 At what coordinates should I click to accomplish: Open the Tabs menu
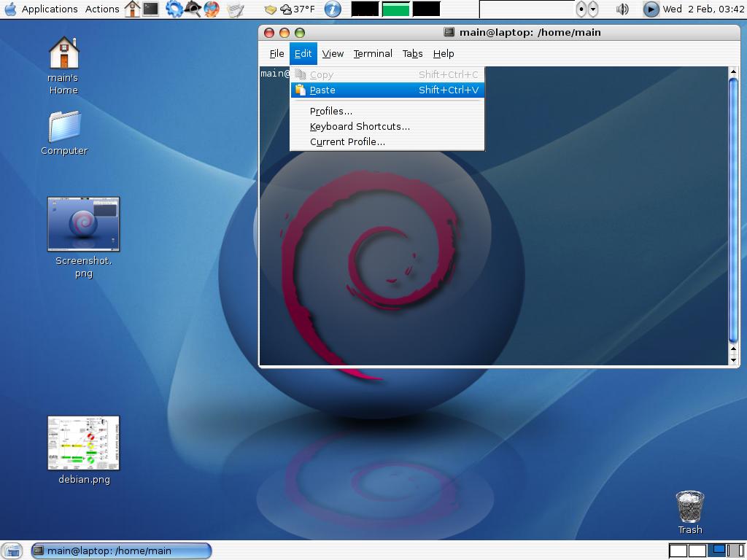point(412,54)
